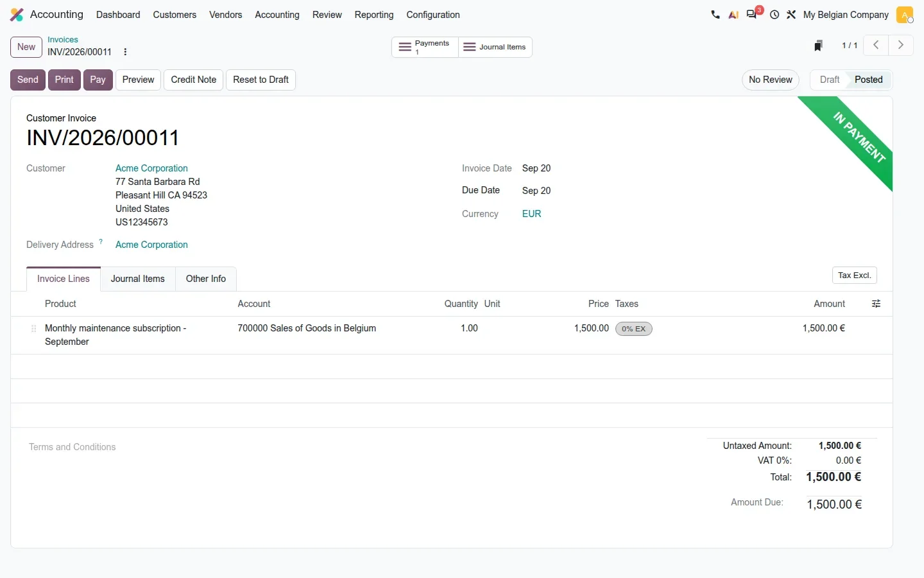The image size is (924, 578).
Task: Click the Amount Due value
Action: [834, 505]
